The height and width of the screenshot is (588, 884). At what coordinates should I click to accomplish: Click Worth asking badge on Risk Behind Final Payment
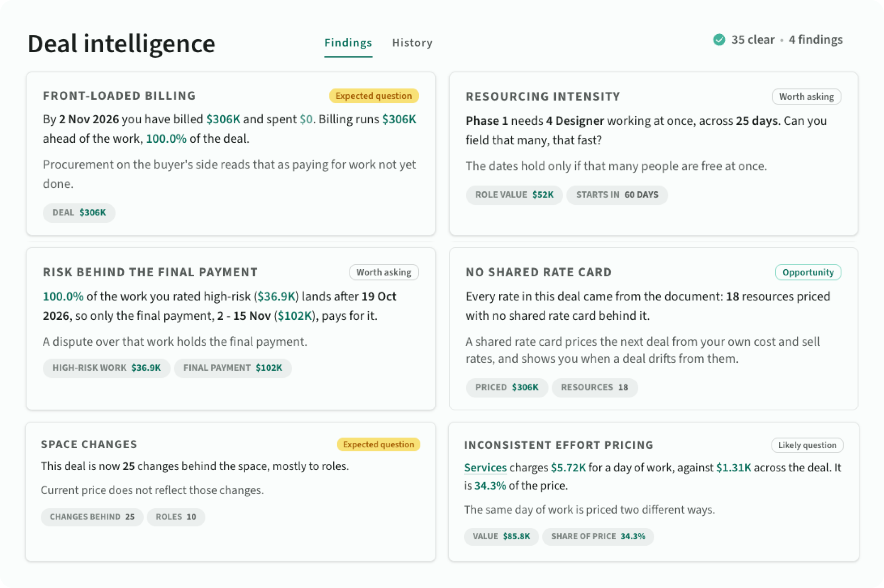[x=384, y=273]
